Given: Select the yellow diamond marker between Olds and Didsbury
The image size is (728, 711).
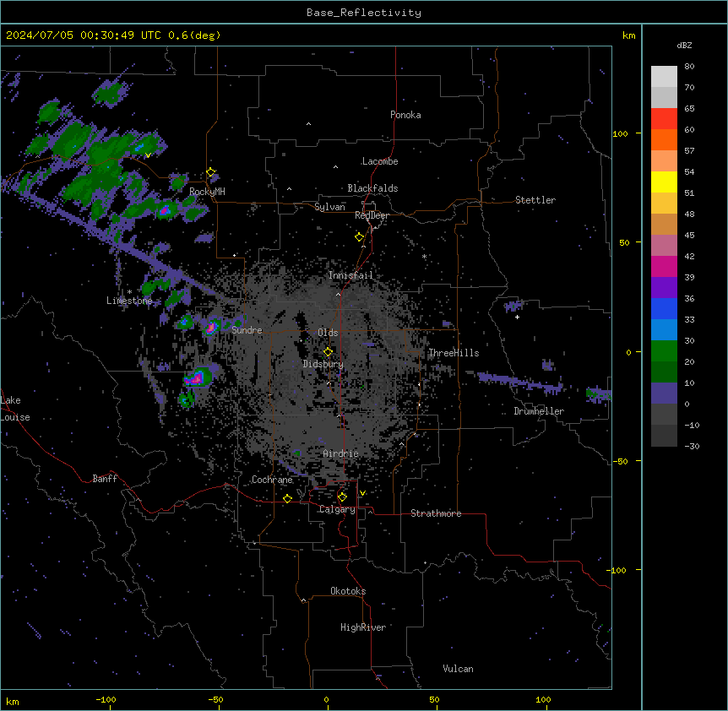Looking at the screenshot, I should (x=329, y=352).
